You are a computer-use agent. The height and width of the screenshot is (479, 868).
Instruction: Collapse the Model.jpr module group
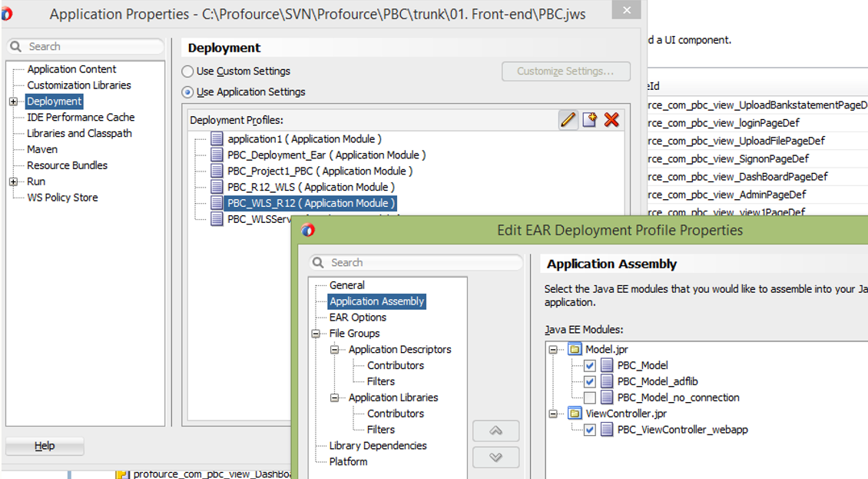[553, 350]
